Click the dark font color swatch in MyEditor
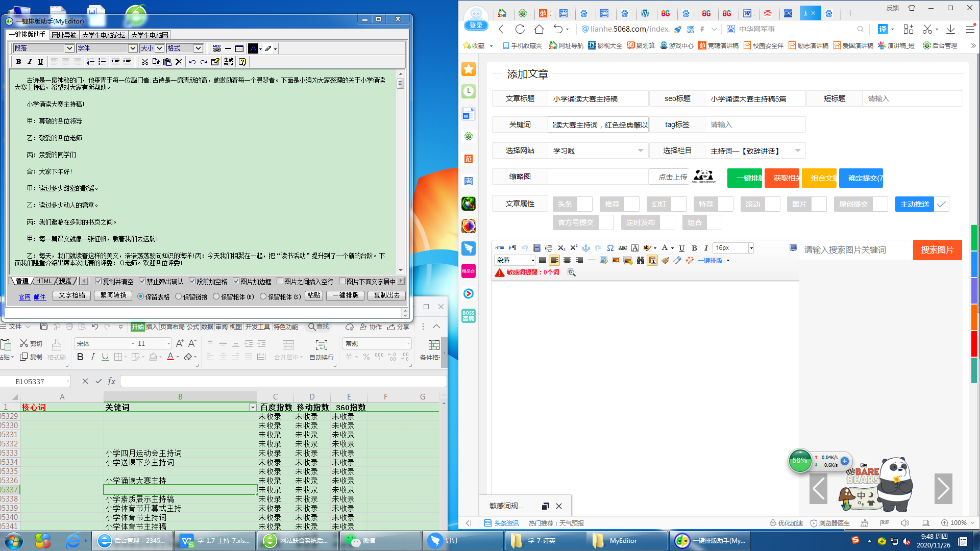 [x=253, y=48]
